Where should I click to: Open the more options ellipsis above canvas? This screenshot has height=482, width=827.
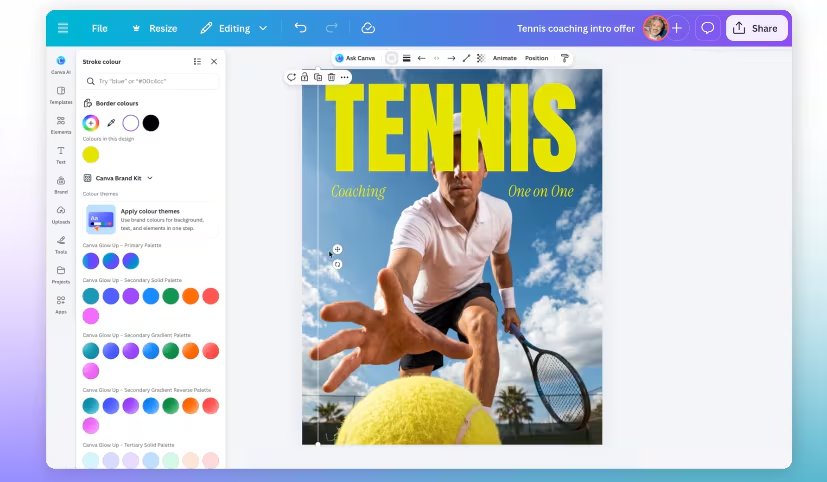[344, 77]
